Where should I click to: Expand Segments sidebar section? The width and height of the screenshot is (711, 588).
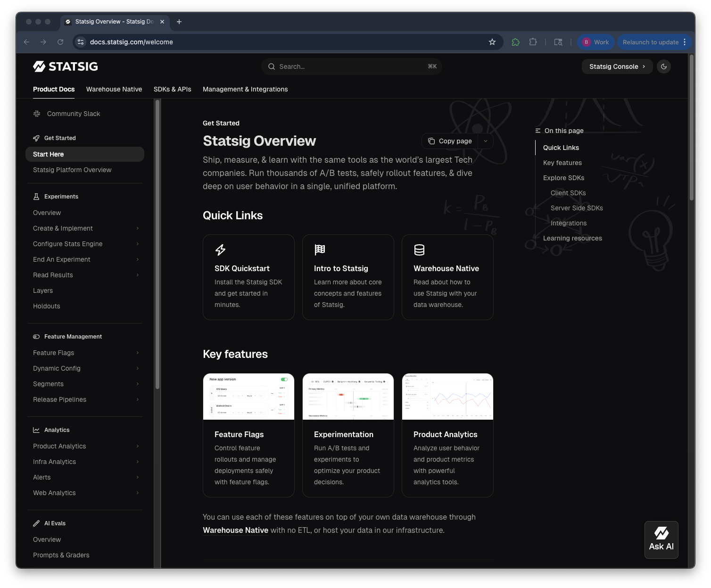(138, 384)
